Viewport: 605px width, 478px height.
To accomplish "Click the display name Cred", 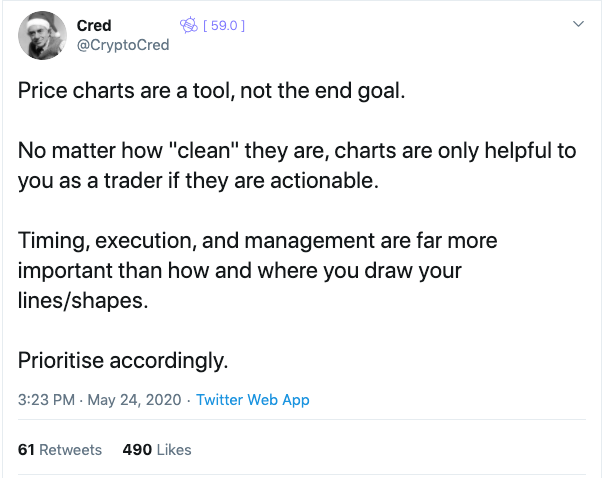I will click(94, 26).
